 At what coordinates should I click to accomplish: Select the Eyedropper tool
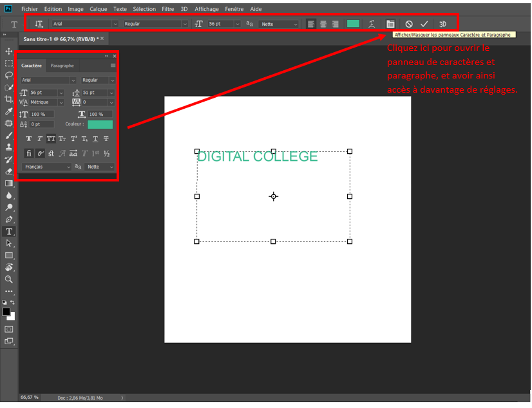point(9,111)
